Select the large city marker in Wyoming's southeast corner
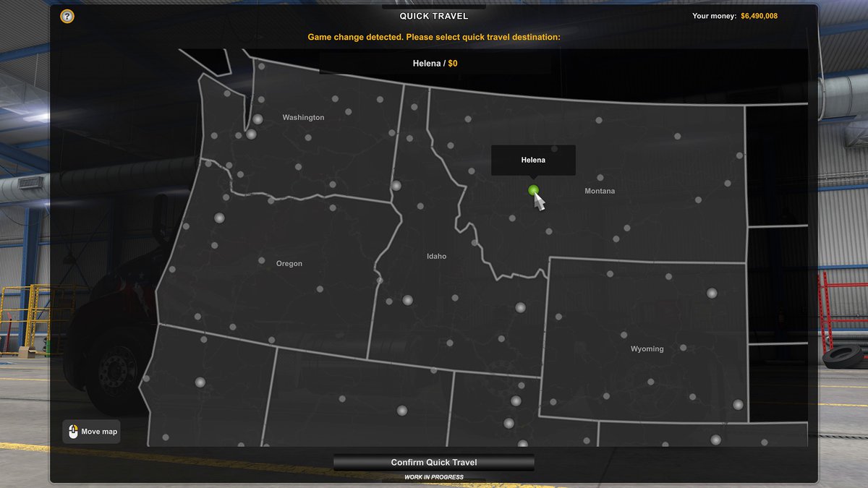The width and height of the screenshot is (868, 488). click(x=738, y=405)
